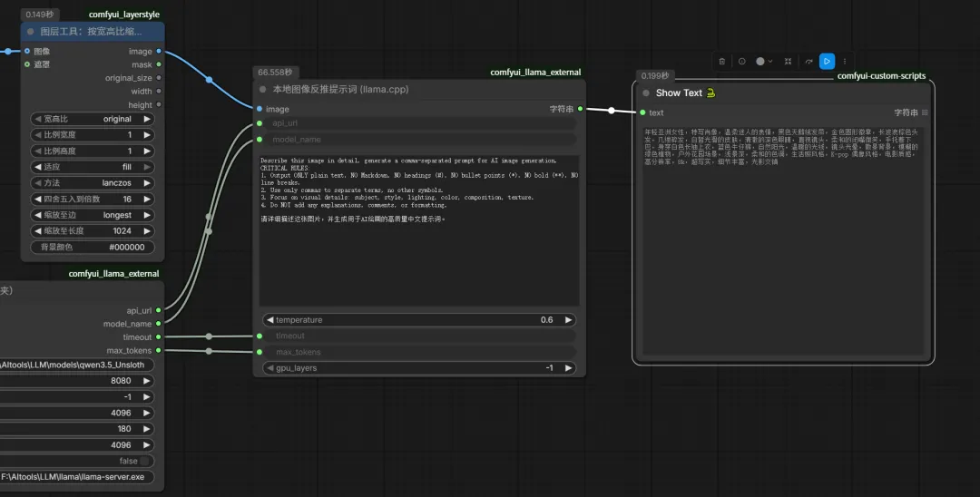Collapse the 本地图像反推提示词 node via its title dot
980x497 pixels.
point(262,89)
